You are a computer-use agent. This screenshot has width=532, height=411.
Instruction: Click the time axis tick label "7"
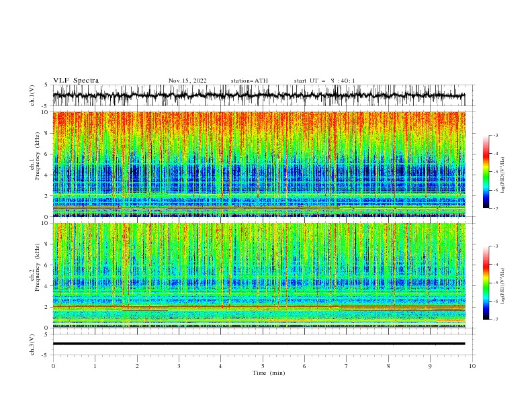347,366
